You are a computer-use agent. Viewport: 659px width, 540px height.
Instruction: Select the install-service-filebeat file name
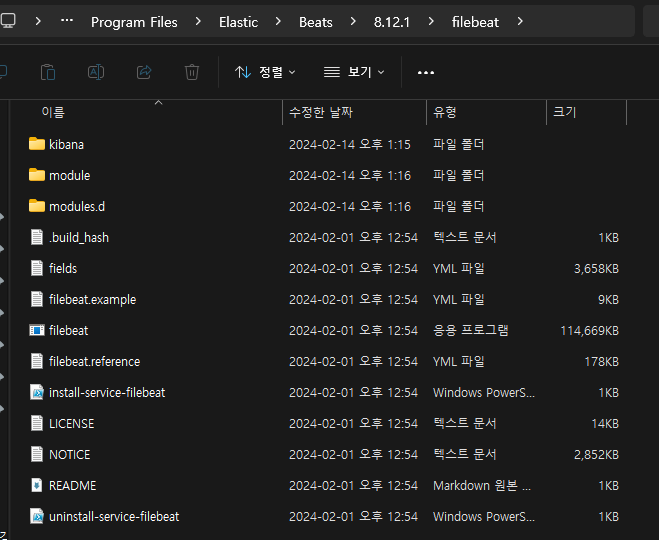[107, 392]
